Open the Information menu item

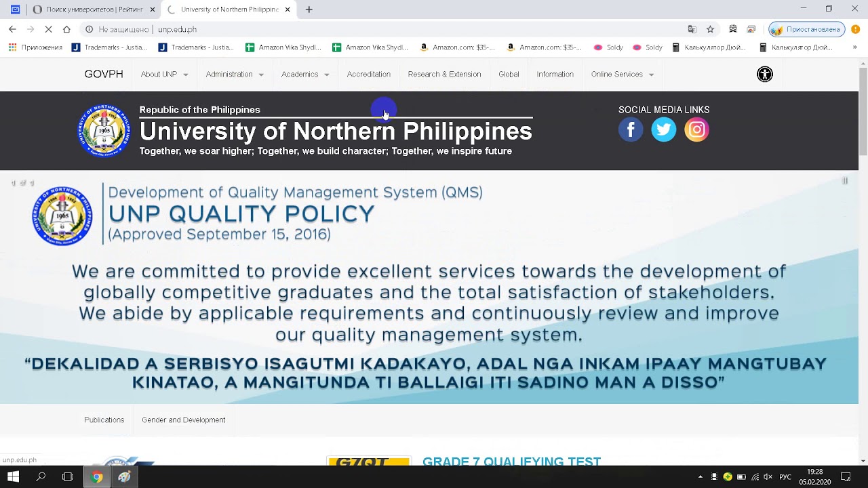tap(555, 75)
